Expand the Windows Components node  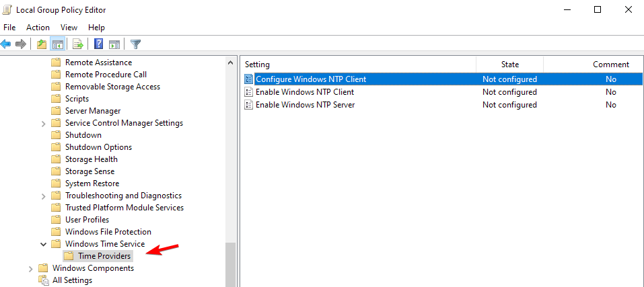point(30,269)
